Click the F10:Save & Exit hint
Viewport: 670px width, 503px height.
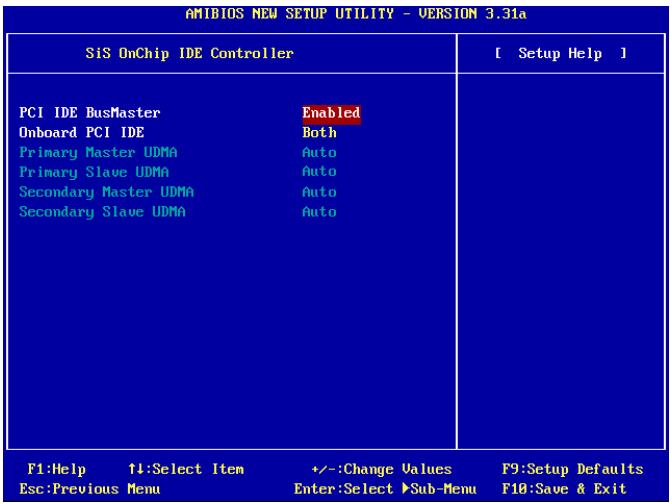click(564, 489)
